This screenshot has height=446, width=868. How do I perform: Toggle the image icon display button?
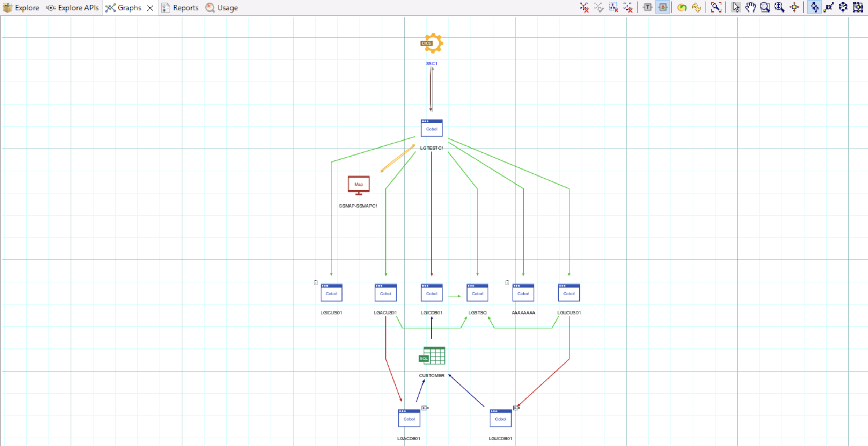[662, 7]
